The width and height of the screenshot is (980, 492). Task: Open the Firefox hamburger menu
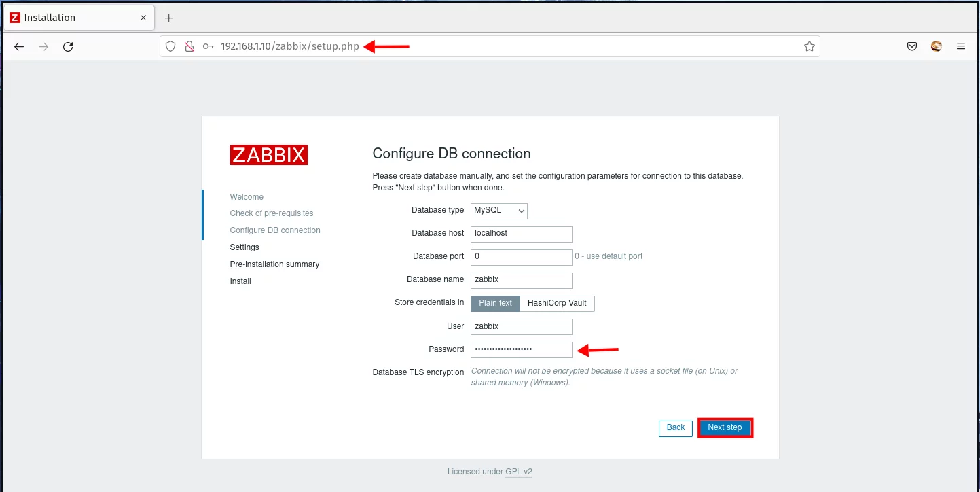point(961,46)
